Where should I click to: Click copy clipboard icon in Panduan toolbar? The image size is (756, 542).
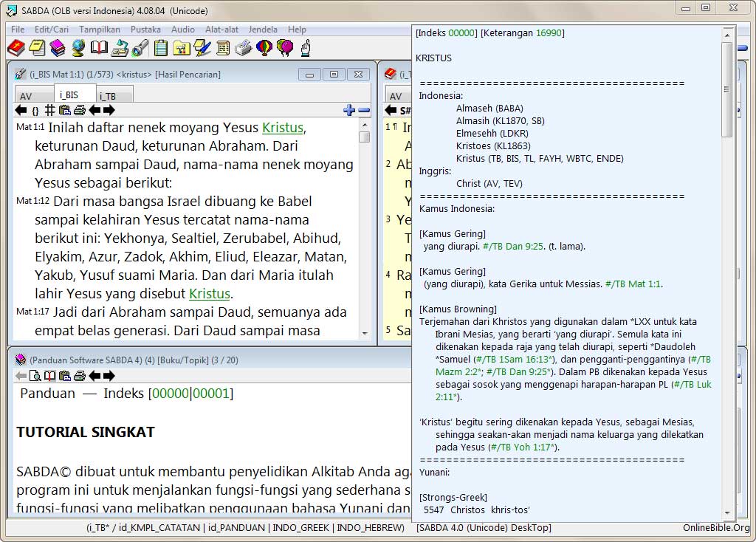(x=65, y=376)
